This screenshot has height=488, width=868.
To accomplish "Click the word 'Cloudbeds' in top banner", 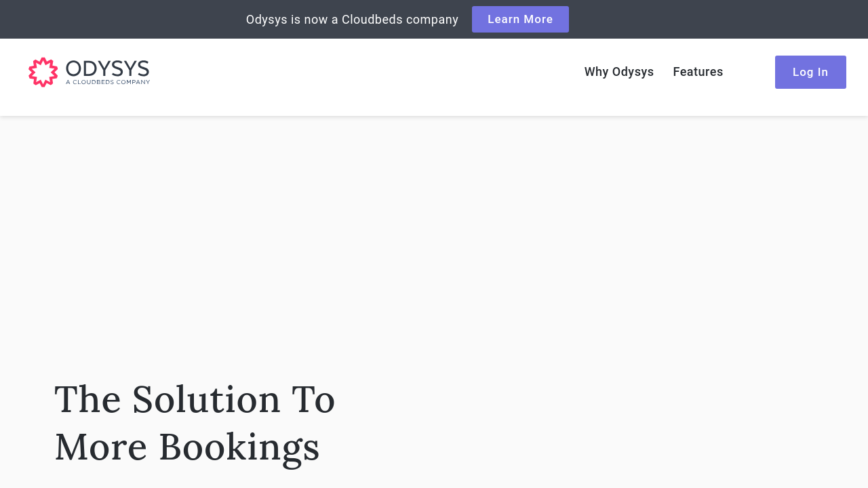I will coord(372,20).
